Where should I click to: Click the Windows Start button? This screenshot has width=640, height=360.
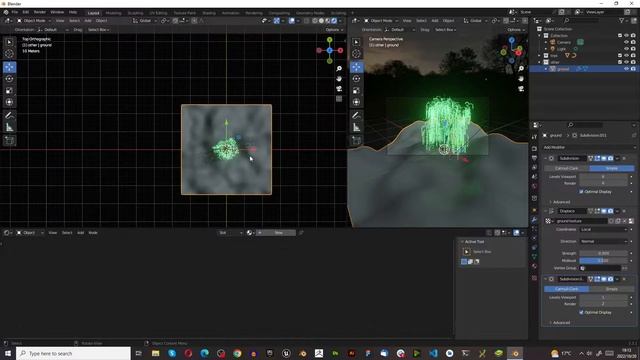pyautogui.click(x=8, y=353)
